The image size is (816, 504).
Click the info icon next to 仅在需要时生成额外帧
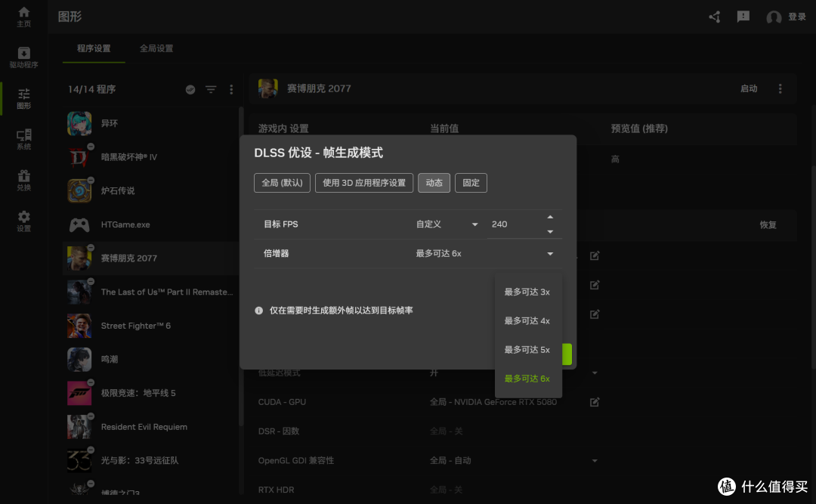258,311
